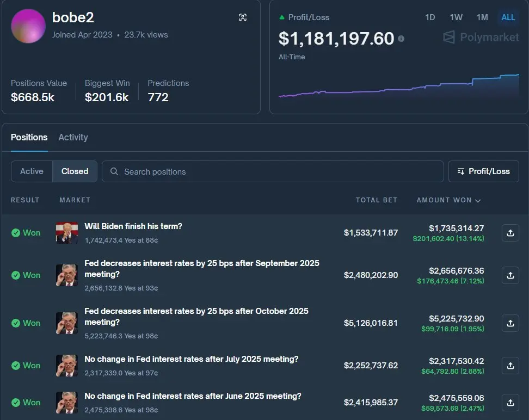Open Fed decreases rates September 2025 market
Image resolution: width=529 pixels, height=420 pixels.
[x=202, y=269]
